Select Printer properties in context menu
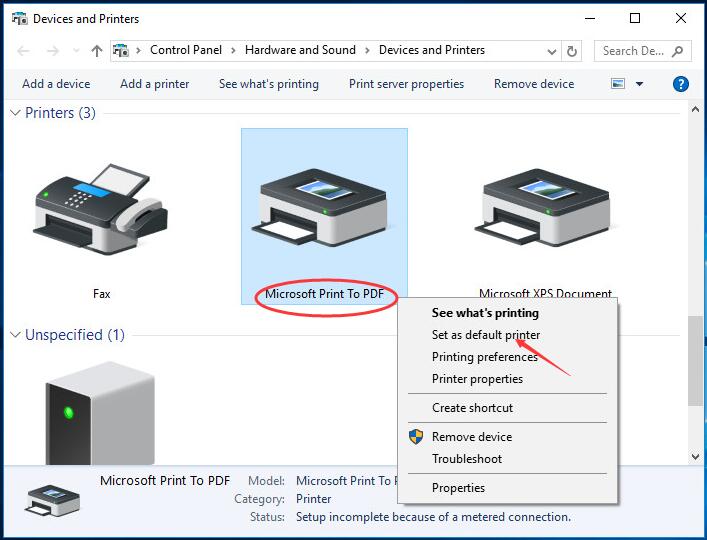The width and height of the screenshot is (707, 540). (477, 379)
